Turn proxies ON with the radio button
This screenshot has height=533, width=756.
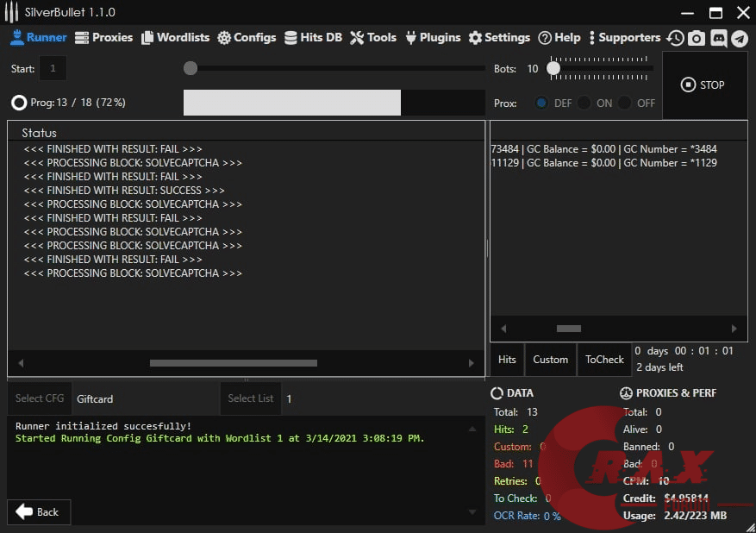pyautogui.click(x=584, y=103)
